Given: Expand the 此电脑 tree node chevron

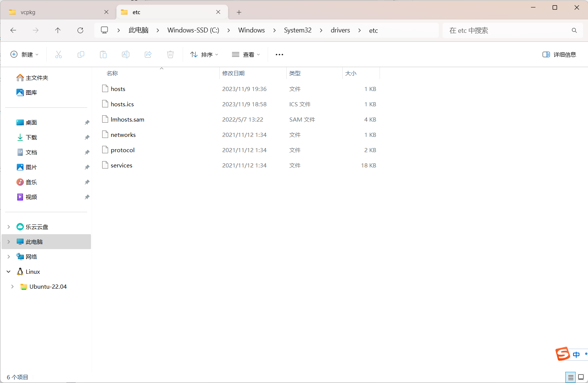Looking at the screenshot, I should coord(9,242).
